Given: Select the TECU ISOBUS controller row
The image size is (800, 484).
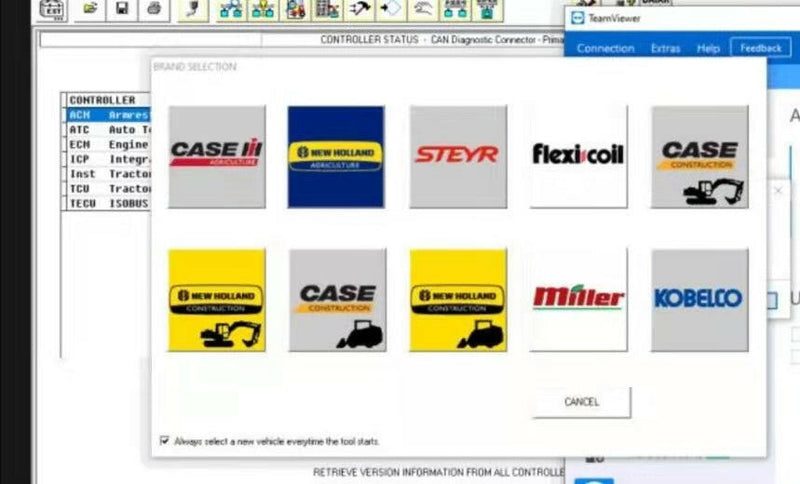Looking at the screenshot, I should 108,203.
